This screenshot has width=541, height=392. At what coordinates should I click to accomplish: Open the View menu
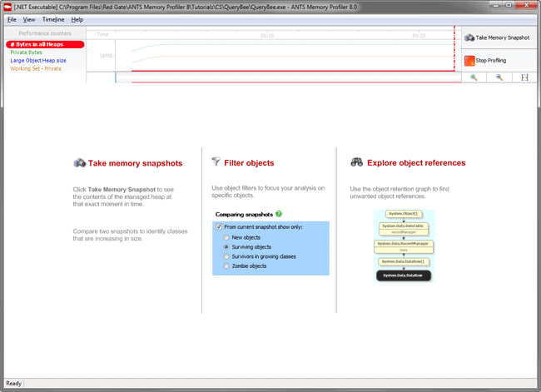pyautogui.click(x=29, y=18)
